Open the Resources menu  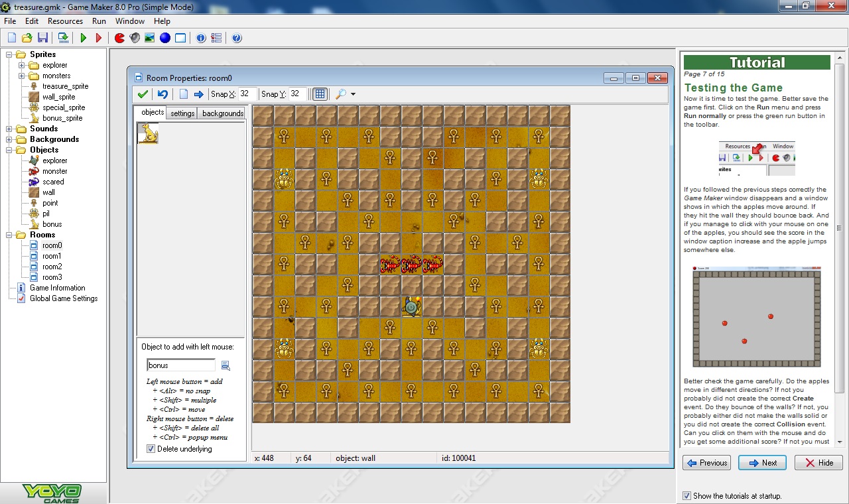(x=66, y=21)
